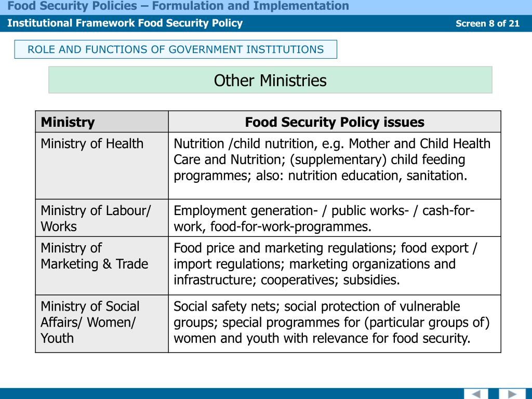This screenshot has width=532, height=399.
Task: Click the 'Institutional Framework Food Security Policy' lesson title
Action: pos(125,23)
